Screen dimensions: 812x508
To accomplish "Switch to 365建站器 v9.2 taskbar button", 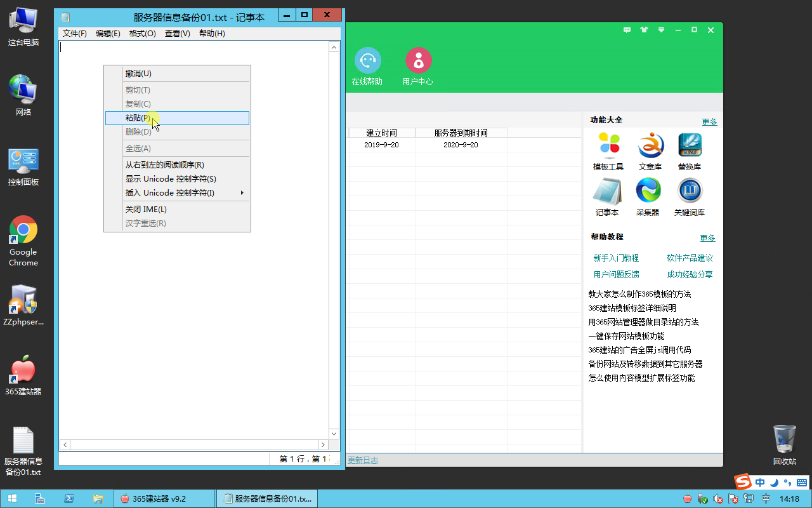I will point(163,499).
